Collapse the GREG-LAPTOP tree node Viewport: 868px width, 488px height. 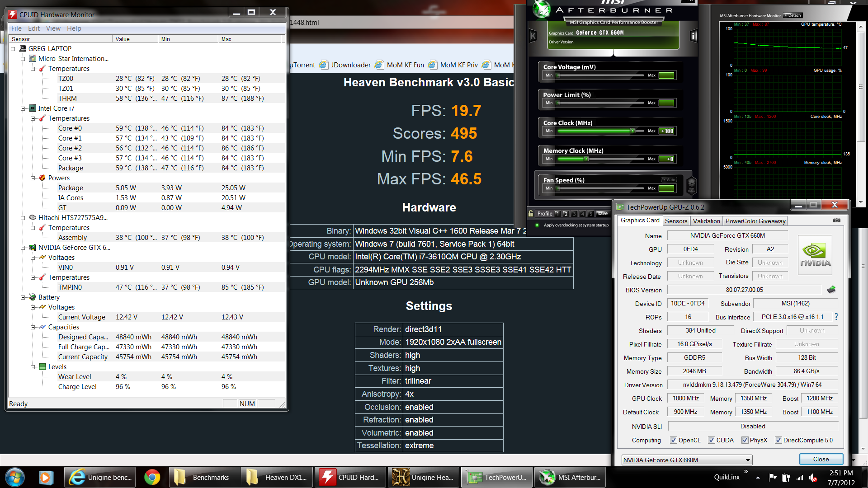pos(13,49)
